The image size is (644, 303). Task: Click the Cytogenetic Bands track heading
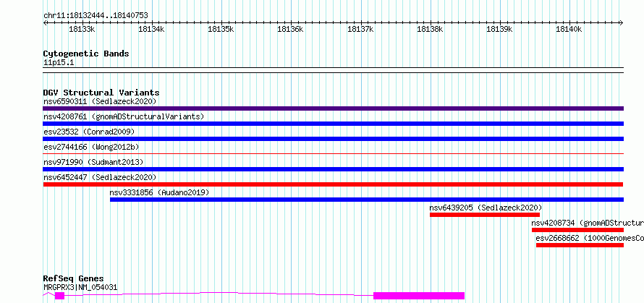(86, 54)
